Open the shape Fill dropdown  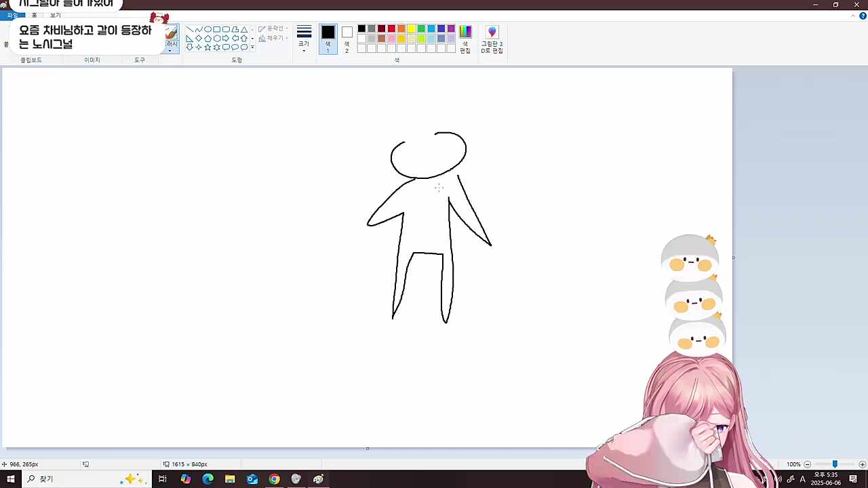(x=273, y=39)
